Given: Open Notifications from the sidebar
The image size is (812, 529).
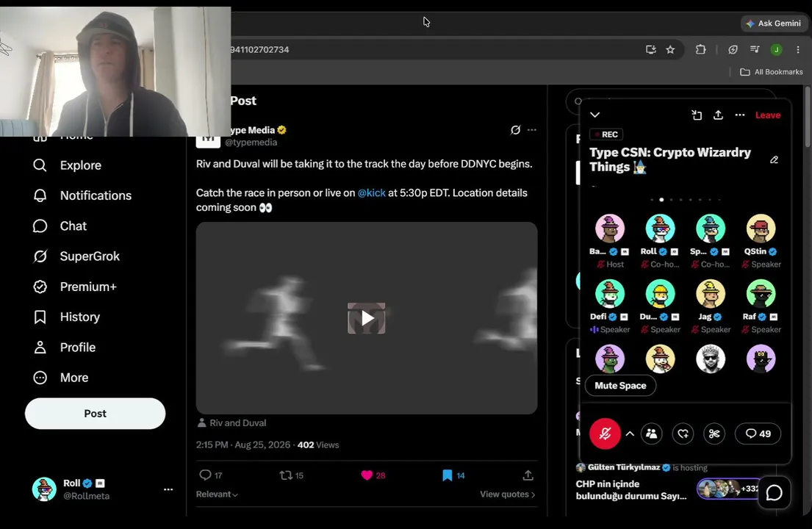Looking at the screenshot, I should [82, 195].
